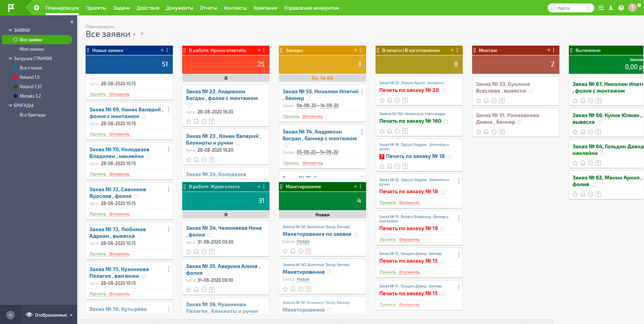Collapse the Загрузка СТАНКОВ section
644x324 pixels.
tap(10, 59)
